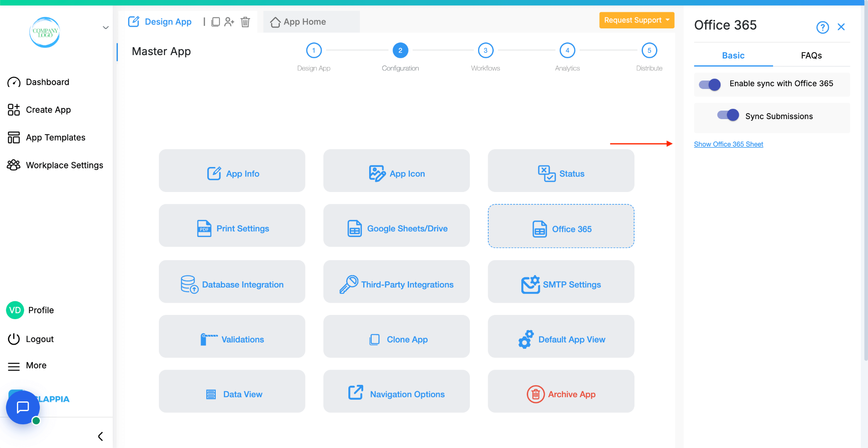Switch to the FAQs tab
The height and width of the screenshot is (448, 868).
(811, 56)
